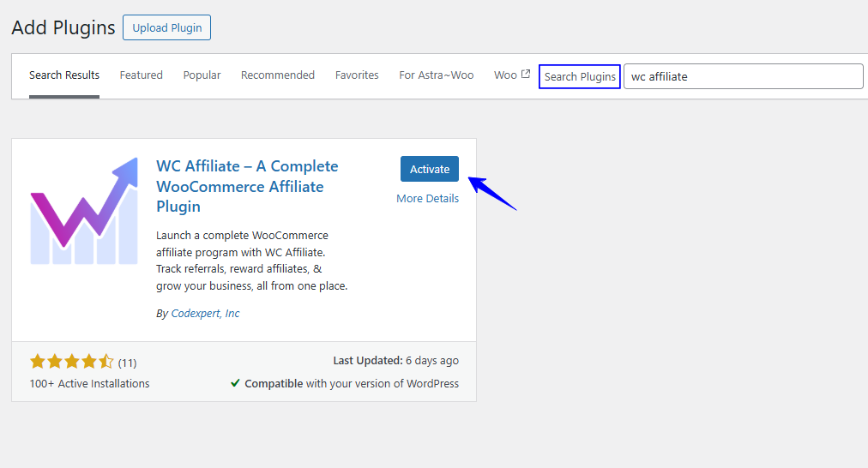Click the plugin description paragraph
868x468 pixels.
click(252, 261)
